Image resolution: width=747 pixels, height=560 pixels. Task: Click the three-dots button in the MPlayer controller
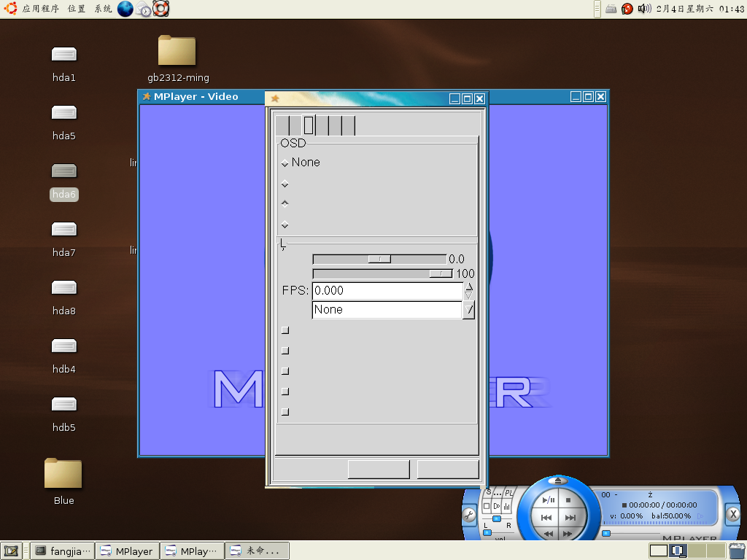coord(498,494)
